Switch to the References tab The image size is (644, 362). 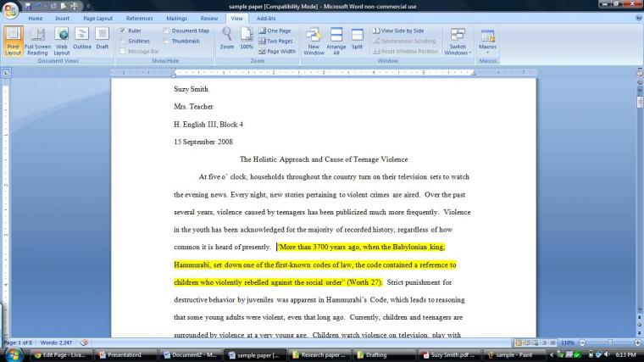(140, 18)
